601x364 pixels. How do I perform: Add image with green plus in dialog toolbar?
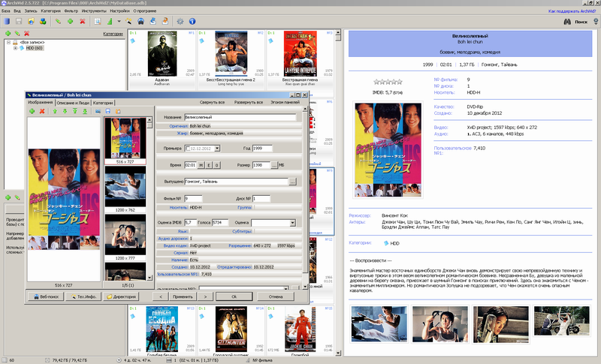pos(32,111)
